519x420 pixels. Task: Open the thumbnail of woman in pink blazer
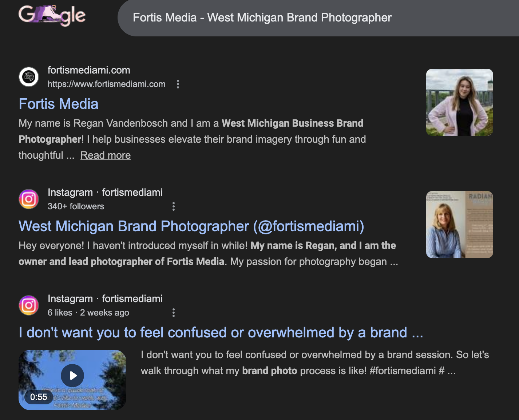pyautogui.click(x=459, y=102)
